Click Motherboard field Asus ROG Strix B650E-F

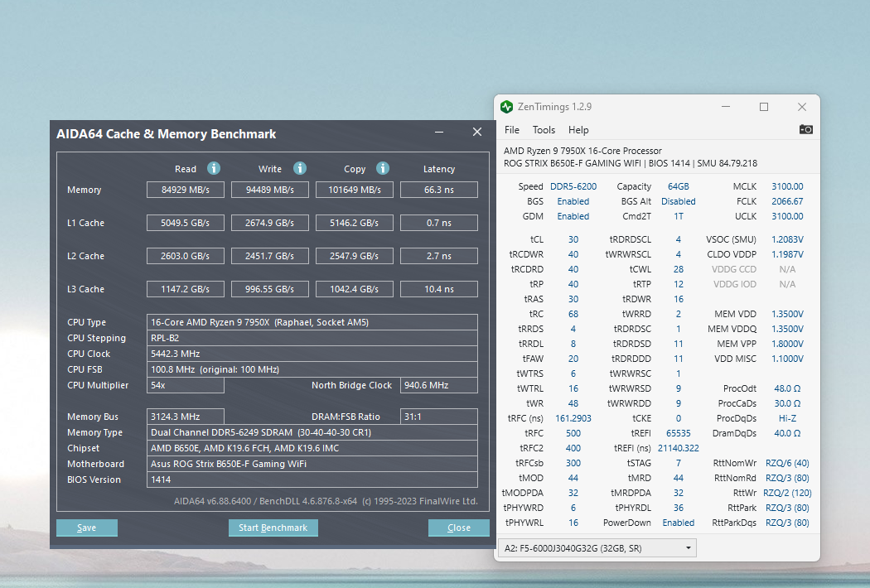(312, 464)
